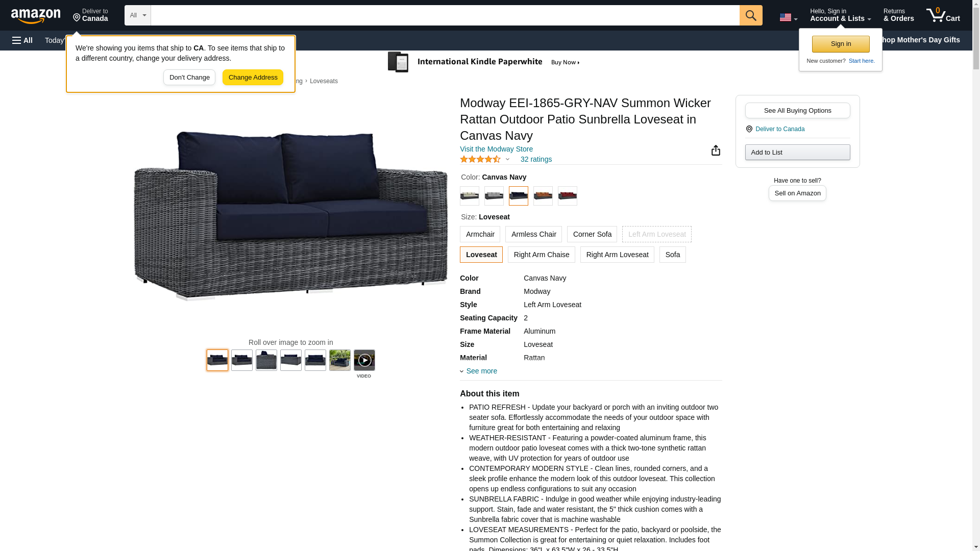980x551 pixels.
Task: Click into the search input field
Action: 445,15
